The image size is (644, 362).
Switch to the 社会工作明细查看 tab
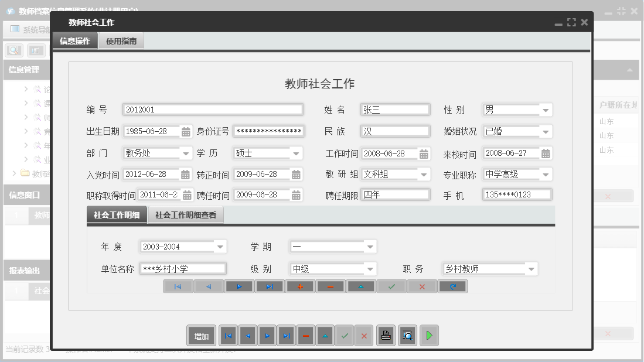(x=186, y=215)
